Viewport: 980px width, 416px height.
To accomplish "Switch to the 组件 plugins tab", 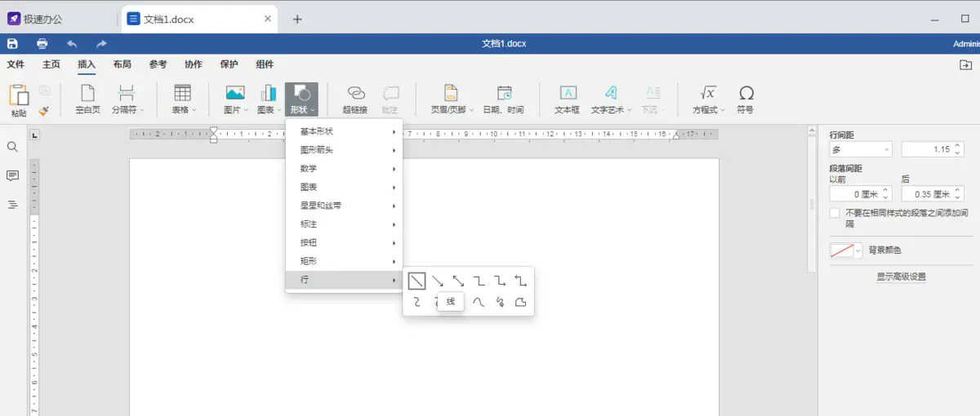I will [265, 64].
